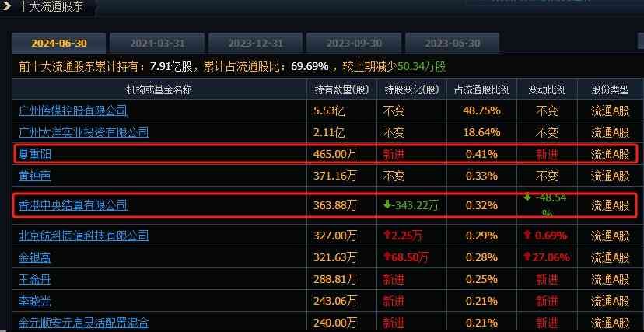Screen dimensions: 644x332
Task: Select the 2023-12-31 tab
Action: [256, 43]
